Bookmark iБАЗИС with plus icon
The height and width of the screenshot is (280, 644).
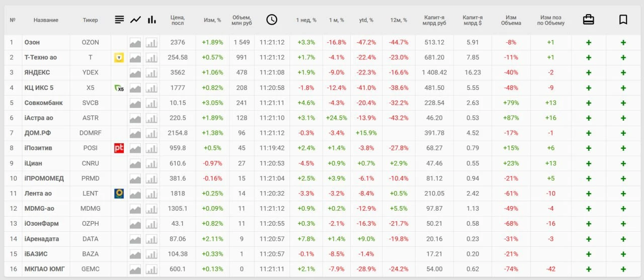[623, 254]
